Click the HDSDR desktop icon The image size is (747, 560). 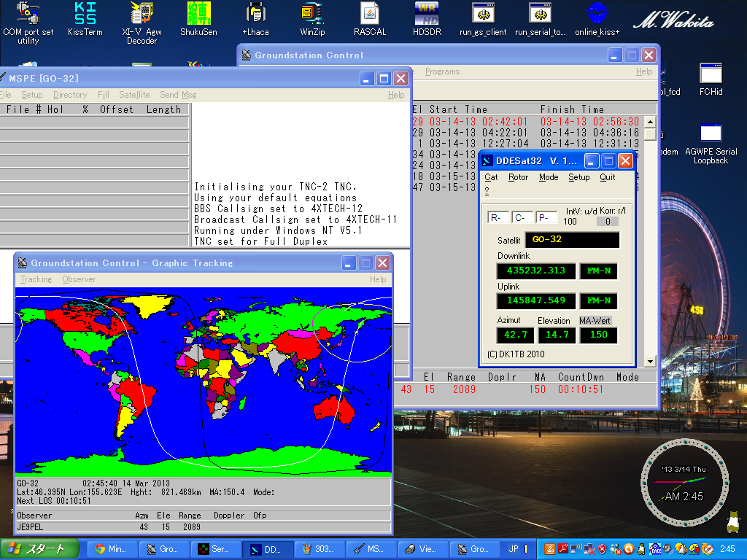pyautogui.click(x=427, y=19)
